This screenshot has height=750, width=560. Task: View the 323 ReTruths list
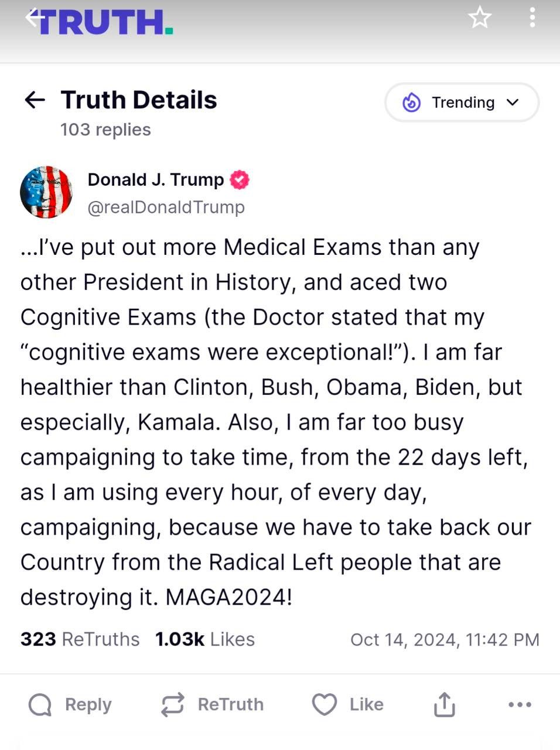tap(80, 639)
